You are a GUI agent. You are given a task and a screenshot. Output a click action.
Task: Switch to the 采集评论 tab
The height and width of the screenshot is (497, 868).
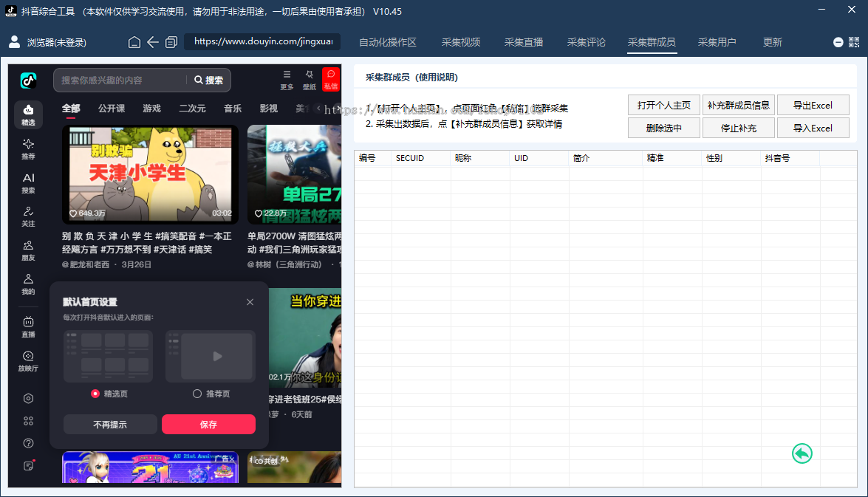(x=587, y=42)
